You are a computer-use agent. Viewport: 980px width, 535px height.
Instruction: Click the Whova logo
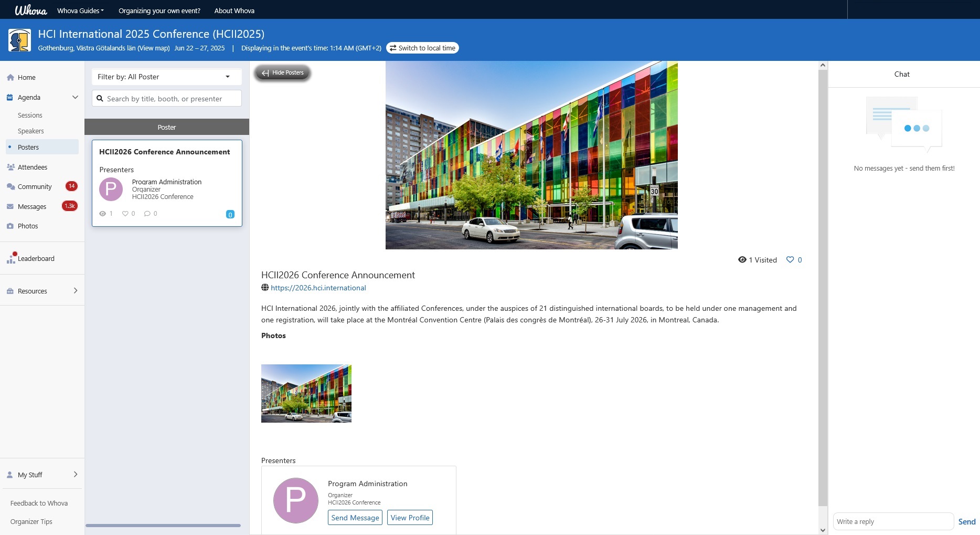[31, 10]
